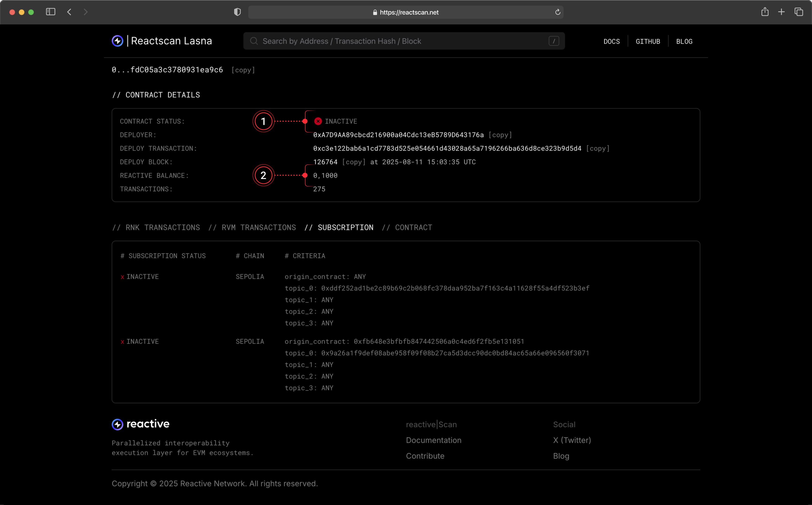Open X (Twitter) footer link

pos(572,440)
